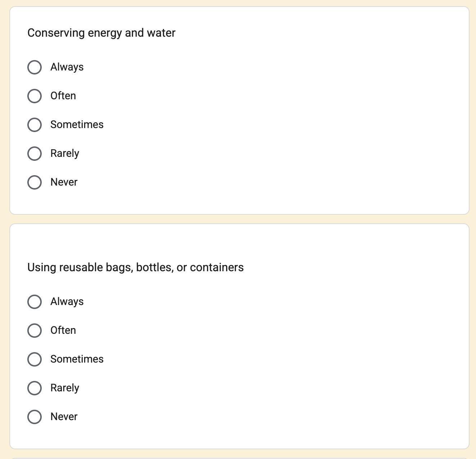Pick Sometimes for using reusable bags

tap(35, 359)
